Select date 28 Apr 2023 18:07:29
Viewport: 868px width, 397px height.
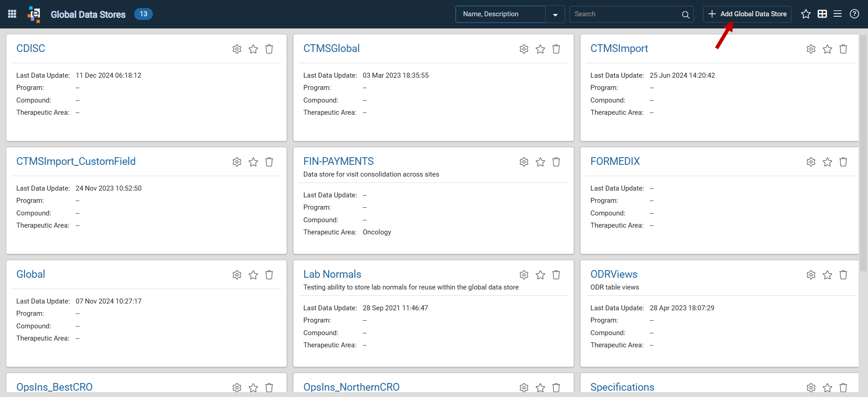[x=682, y=308]
